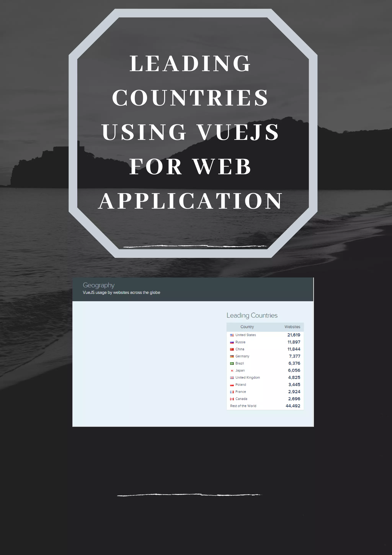Click the value 2,696
Screen dimensions: 392x555
coord(294,399)
